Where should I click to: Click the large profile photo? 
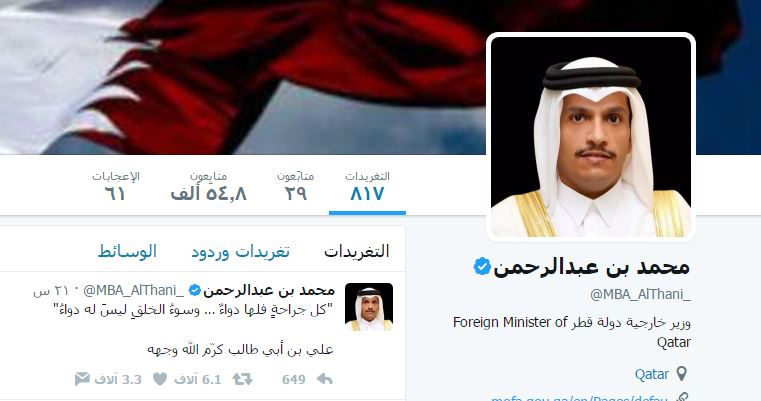[591, 136]
